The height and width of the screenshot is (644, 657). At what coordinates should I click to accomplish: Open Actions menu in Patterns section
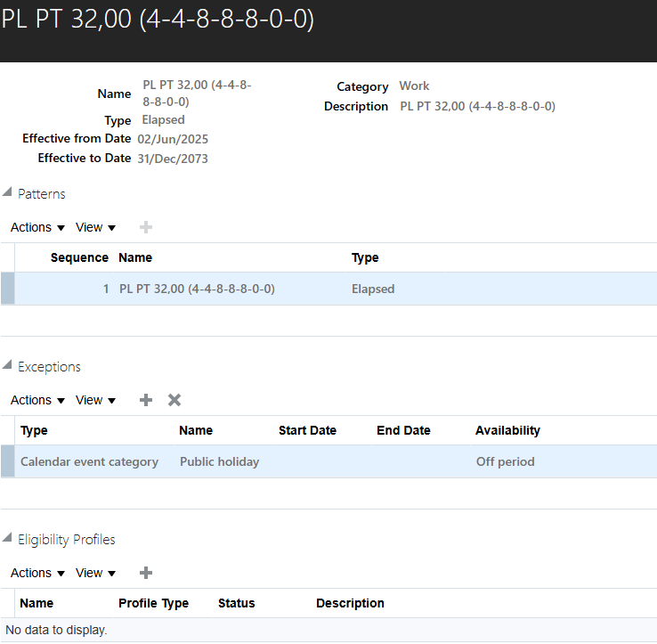37,227
